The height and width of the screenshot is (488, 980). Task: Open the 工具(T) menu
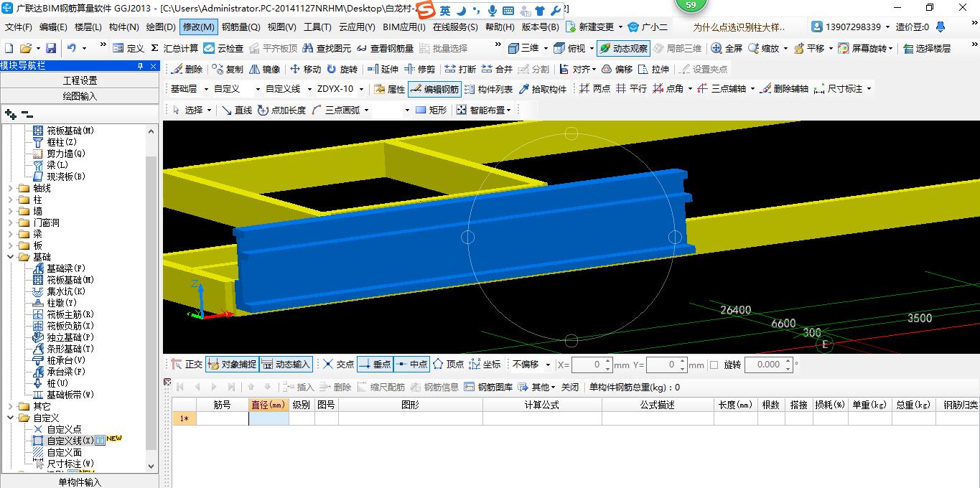(317, 27)
